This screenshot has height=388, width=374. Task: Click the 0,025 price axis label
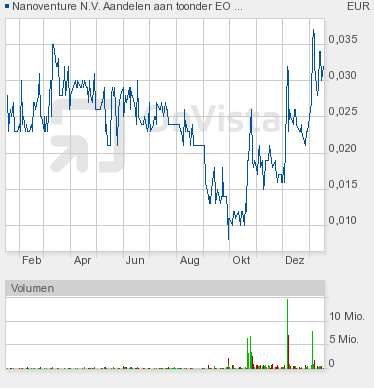tap(343, 111)
